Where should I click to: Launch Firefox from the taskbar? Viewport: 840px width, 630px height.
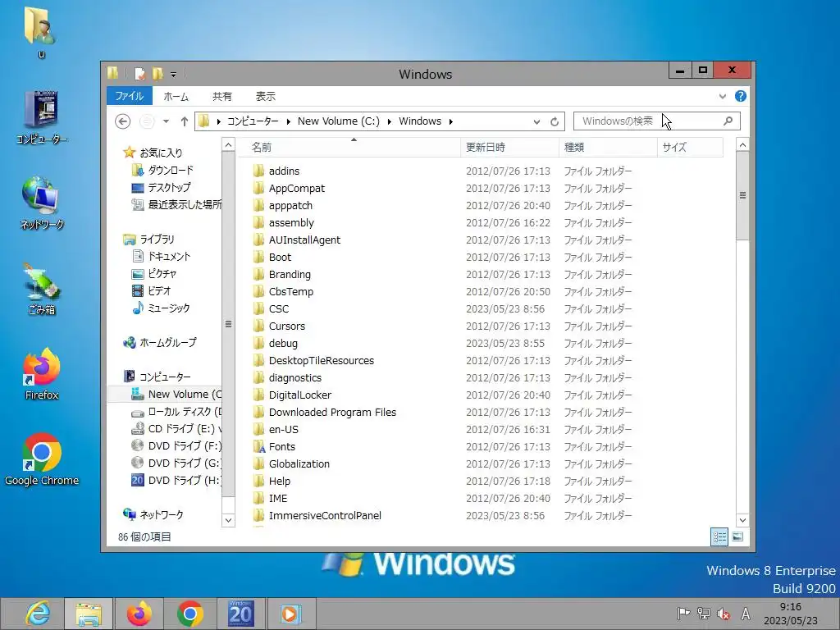(x=139, y=614)
